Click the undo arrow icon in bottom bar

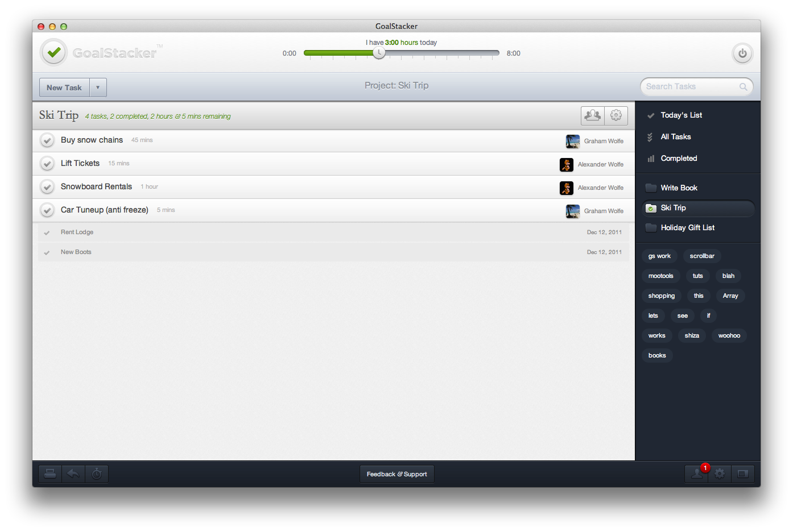(x=73, y=473)
